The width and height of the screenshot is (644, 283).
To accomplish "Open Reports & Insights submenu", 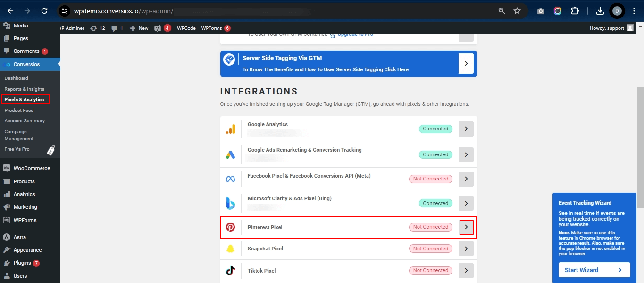I will pos(25,89).
